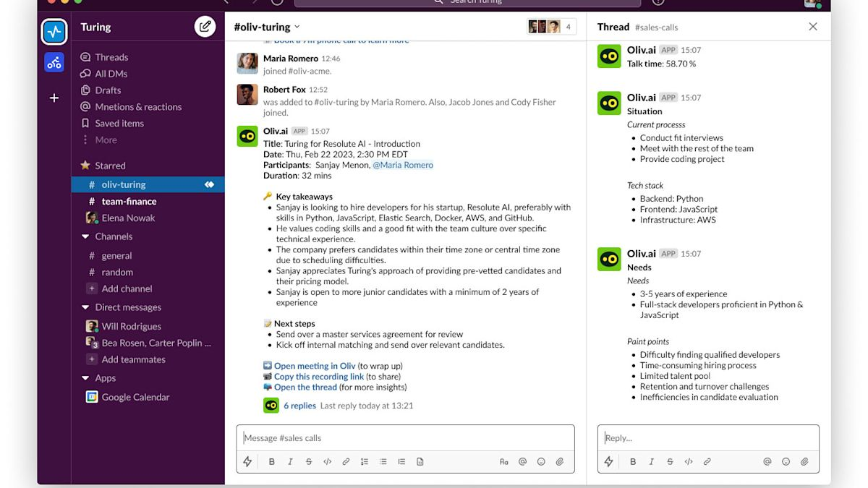Viewport: 868px width, 488px height.
Task: Insert inline code in the main message composer
Action: click(x=327, y=461)
